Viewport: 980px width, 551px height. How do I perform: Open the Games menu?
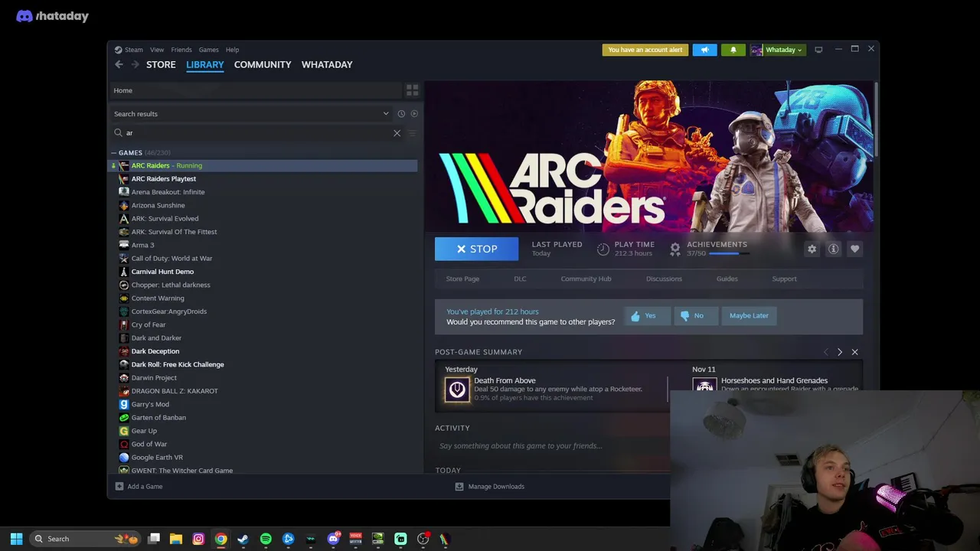click(209, 50)
